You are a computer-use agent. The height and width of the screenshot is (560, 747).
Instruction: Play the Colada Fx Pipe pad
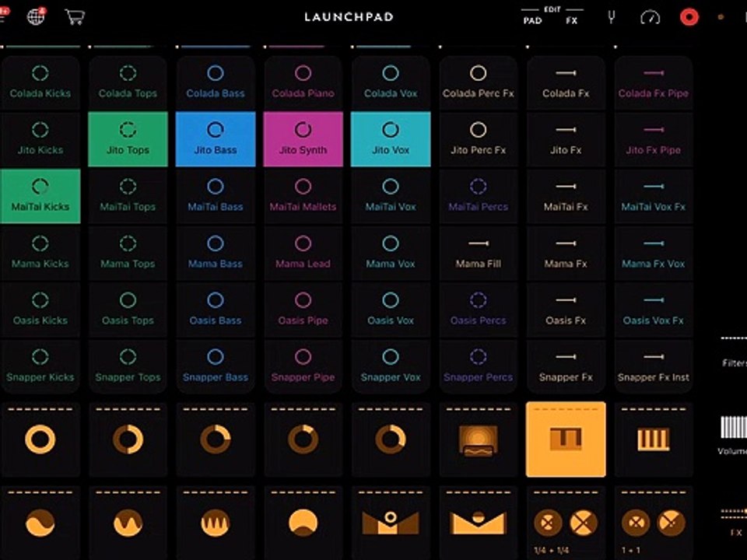tap(654, 83)
